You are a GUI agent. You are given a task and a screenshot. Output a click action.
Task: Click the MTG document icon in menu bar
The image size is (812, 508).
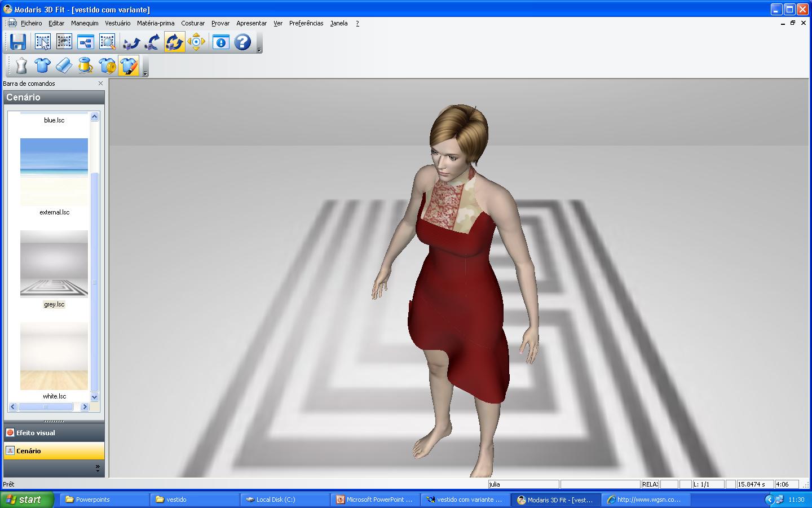(x=12, y=23)
